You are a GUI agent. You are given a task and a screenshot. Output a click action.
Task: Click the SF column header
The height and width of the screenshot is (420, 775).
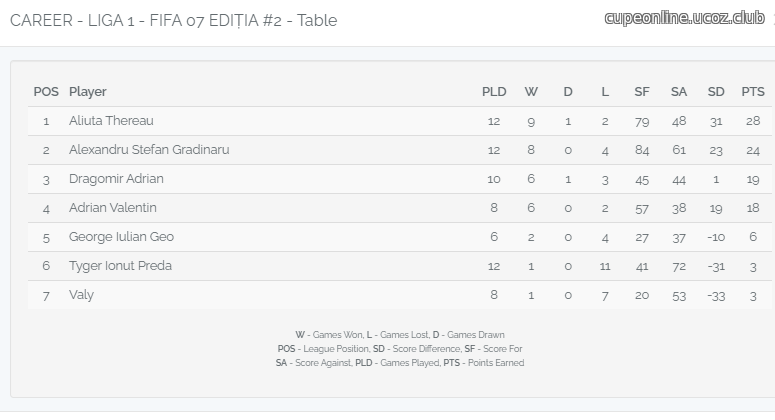(642, 92)
